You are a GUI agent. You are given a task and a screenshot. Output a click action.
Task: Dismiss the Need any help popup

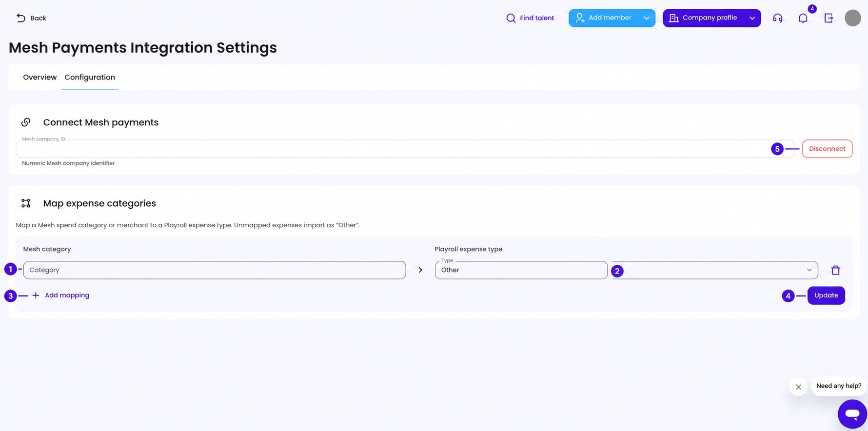[798, 387]
